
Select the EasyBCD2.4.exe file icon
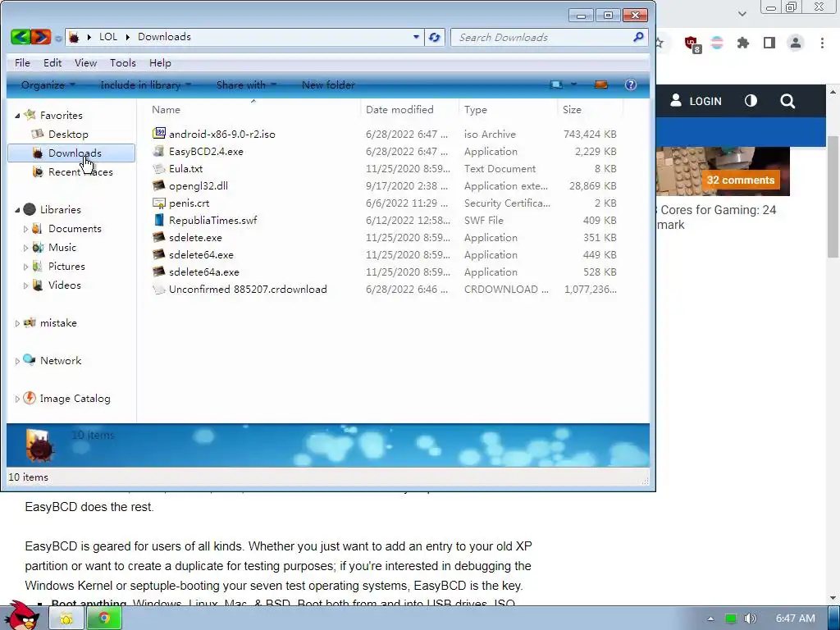tap(158, 151)
